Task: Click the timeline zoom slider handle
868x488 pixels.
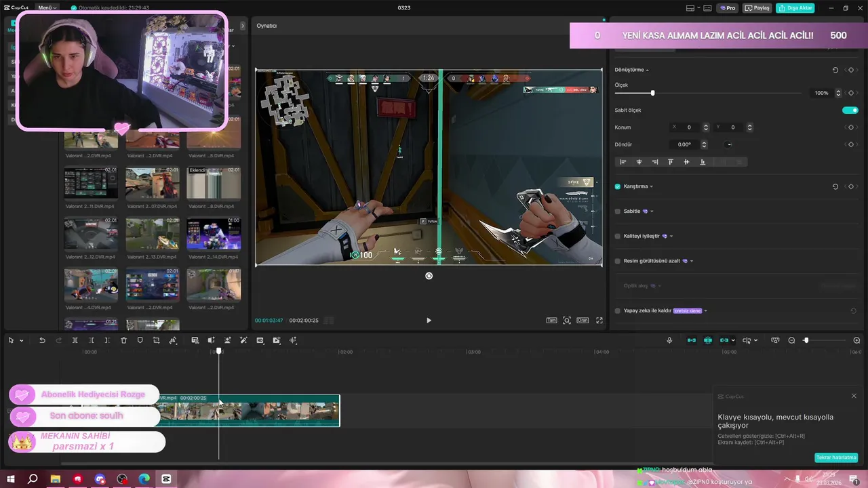Action: click(x=806, y=340)
